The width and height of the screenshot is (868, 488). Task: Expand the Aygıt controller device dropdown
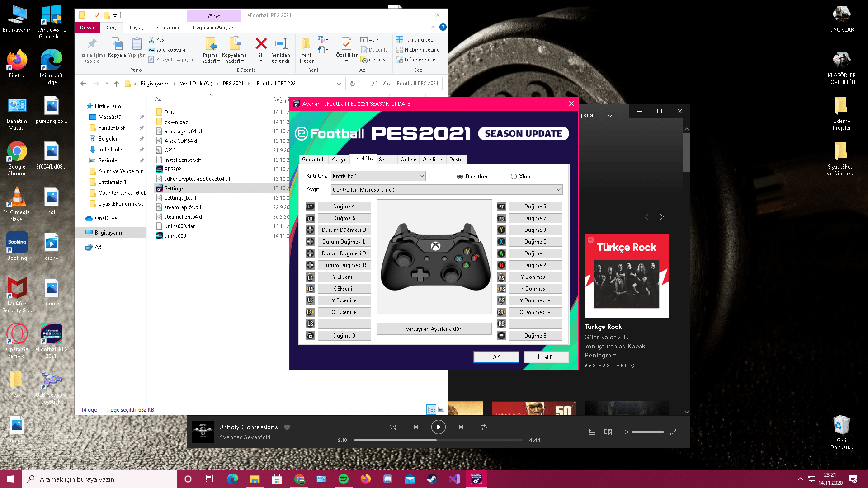point(559,190)
